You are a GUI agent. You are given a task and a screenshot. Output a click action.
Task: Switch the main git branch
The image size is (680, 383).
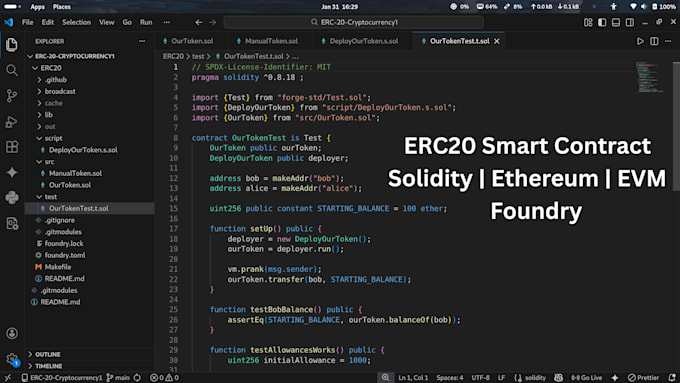coord(118,378)
